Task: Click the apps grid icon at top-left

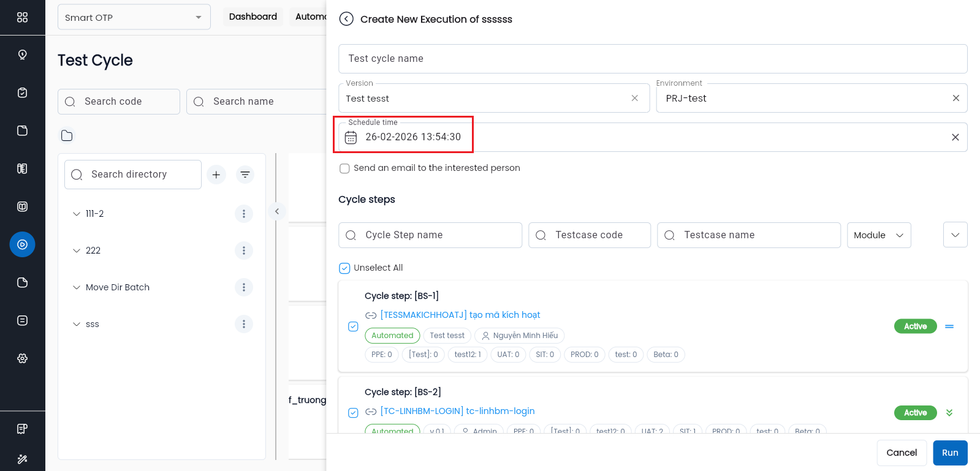Action: click(23, 17)
